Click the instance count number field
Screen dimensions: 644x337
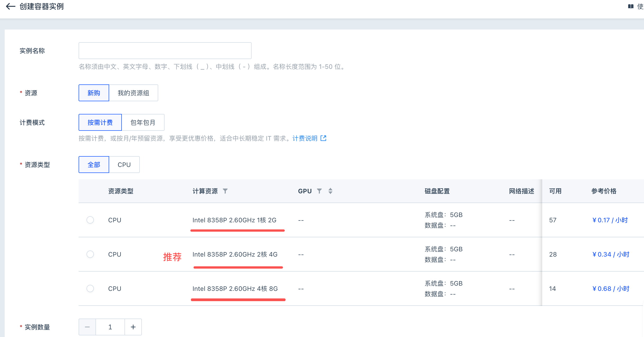click(110, 327)
